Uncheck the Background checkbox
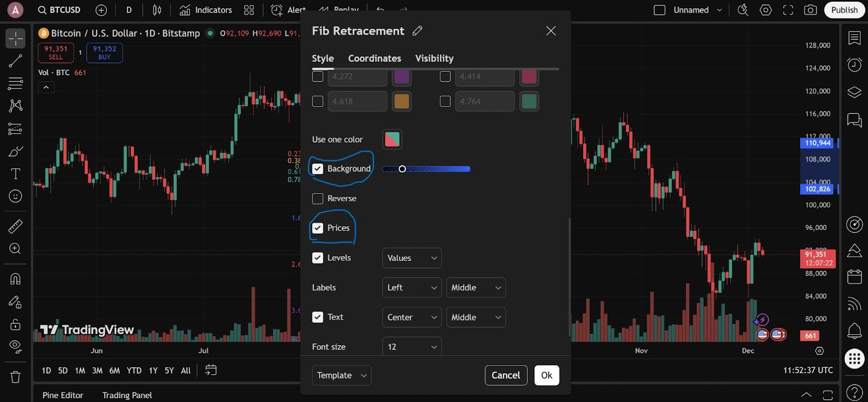 (318, 169)
